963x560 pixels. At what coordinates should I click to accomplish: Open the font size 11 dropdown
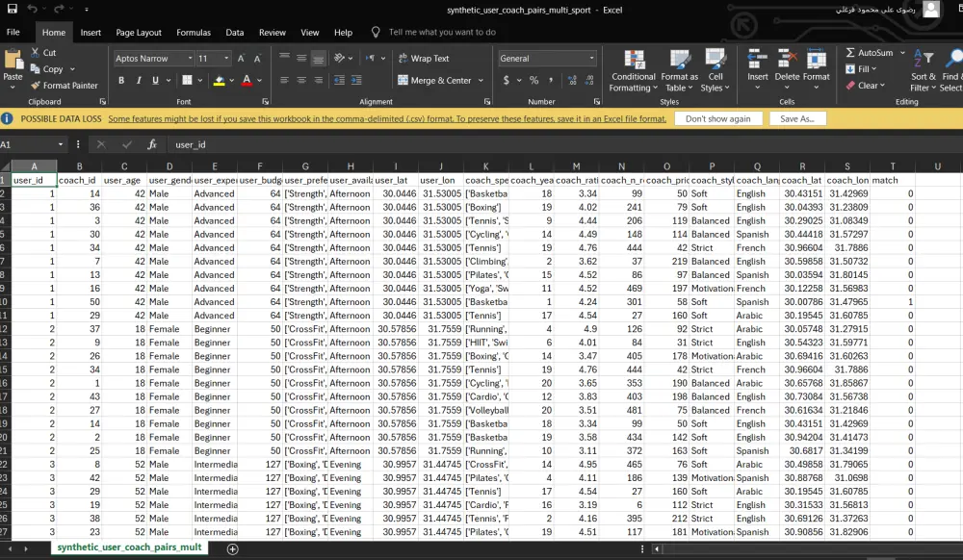pos(226,59)
